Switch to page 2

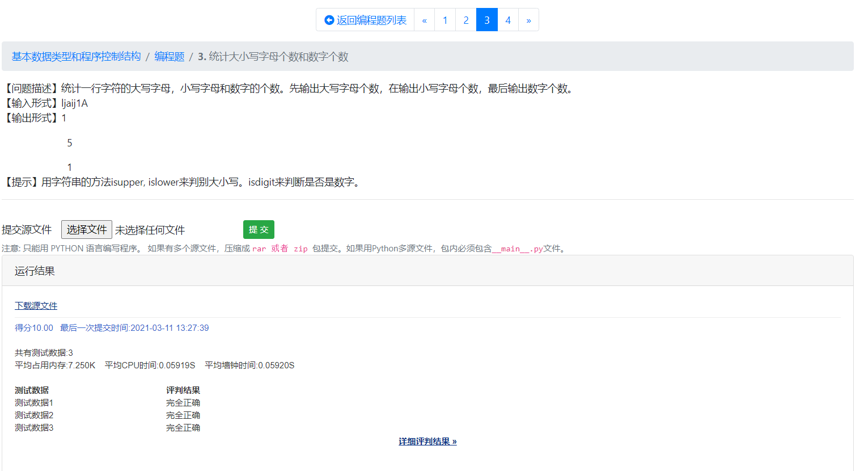(465, 19)
